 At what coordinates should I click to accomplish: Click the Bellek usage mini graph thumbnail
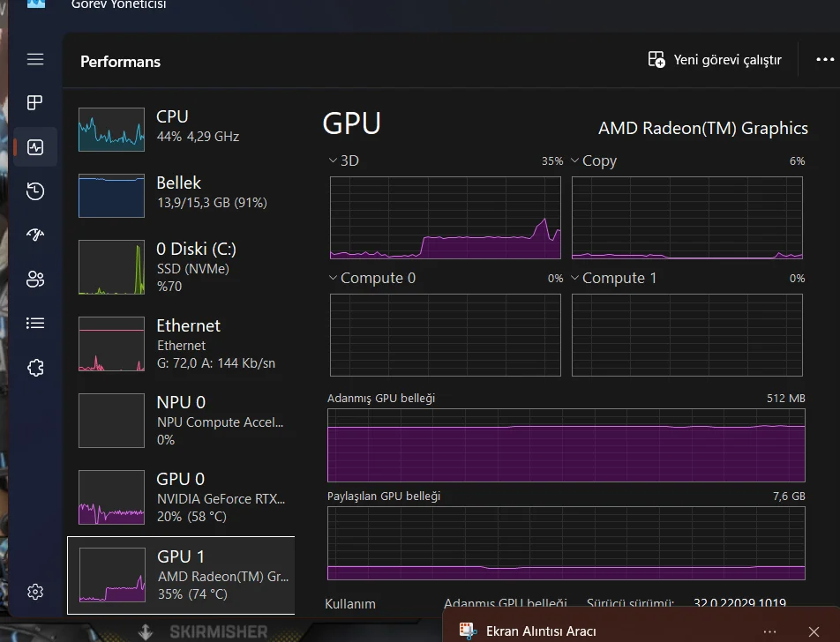(111, 196)
